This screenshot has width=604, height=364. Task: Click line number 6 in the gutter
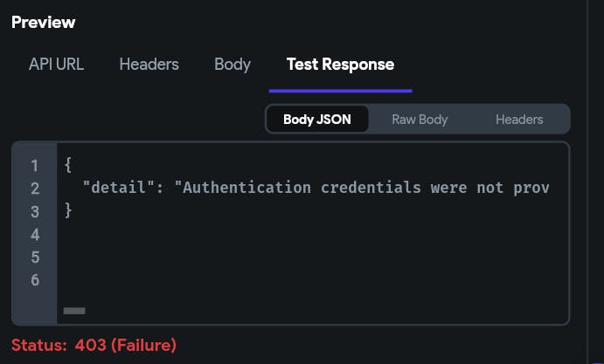tap(34, 280)
